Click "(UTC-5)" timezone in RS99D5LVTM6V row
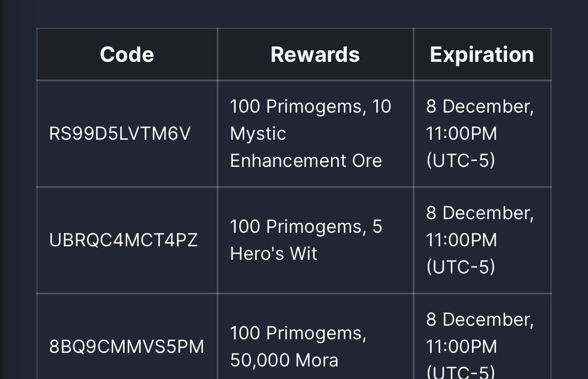The width and height of the screenshot is (588, 379). coord(460,161)
